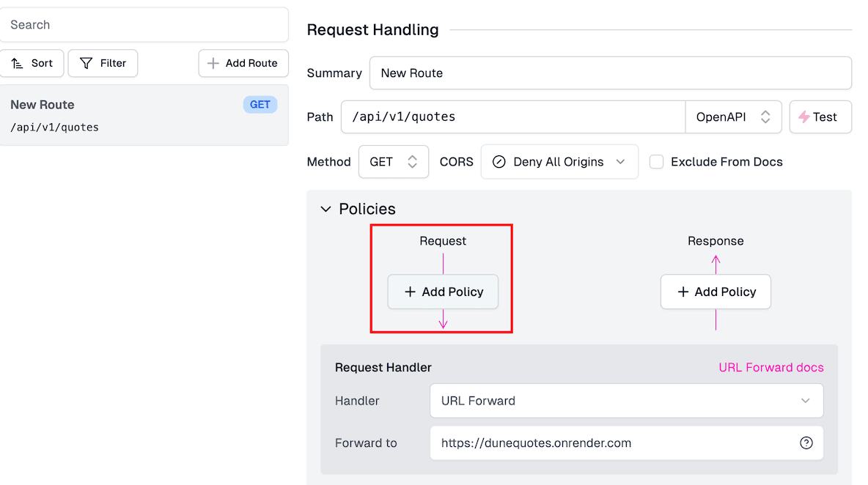The width and height of the screenshot is (868, 485).
Task: Click the deny circle icon in CORS
Action: pos(499,162)
